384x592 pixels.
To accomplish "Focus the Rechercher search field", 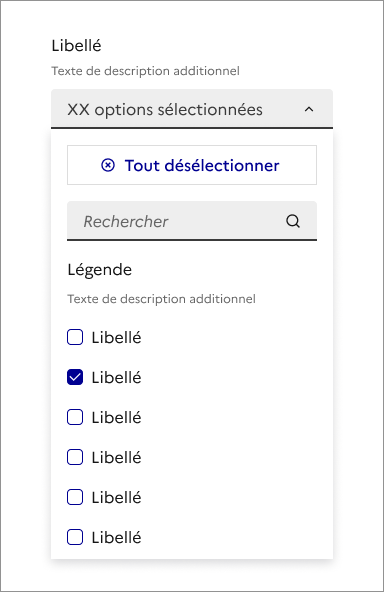I will [192, 221].
